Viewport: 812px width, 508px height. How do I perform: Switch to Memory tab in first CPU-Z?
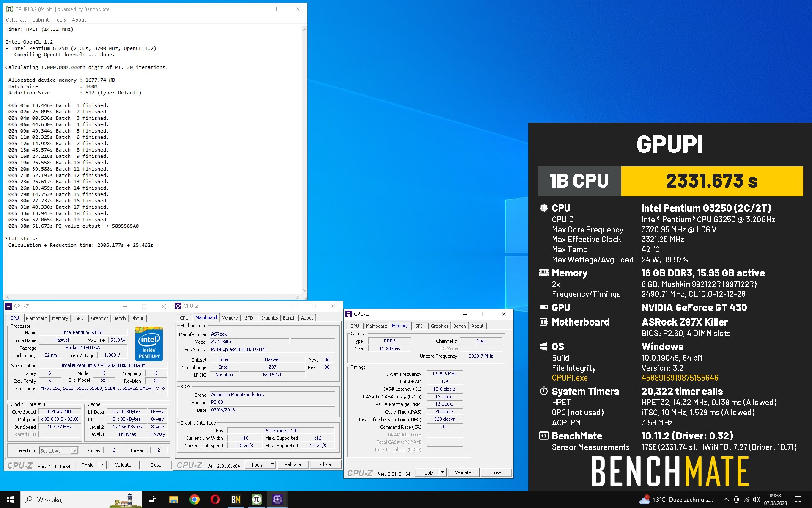pos(60,318)
